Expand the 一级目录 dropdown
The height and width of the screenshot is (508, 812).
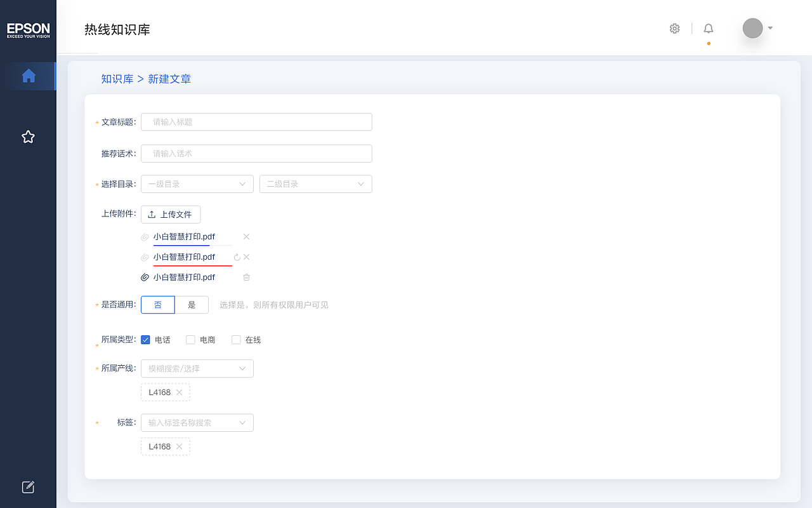(197, 184)
